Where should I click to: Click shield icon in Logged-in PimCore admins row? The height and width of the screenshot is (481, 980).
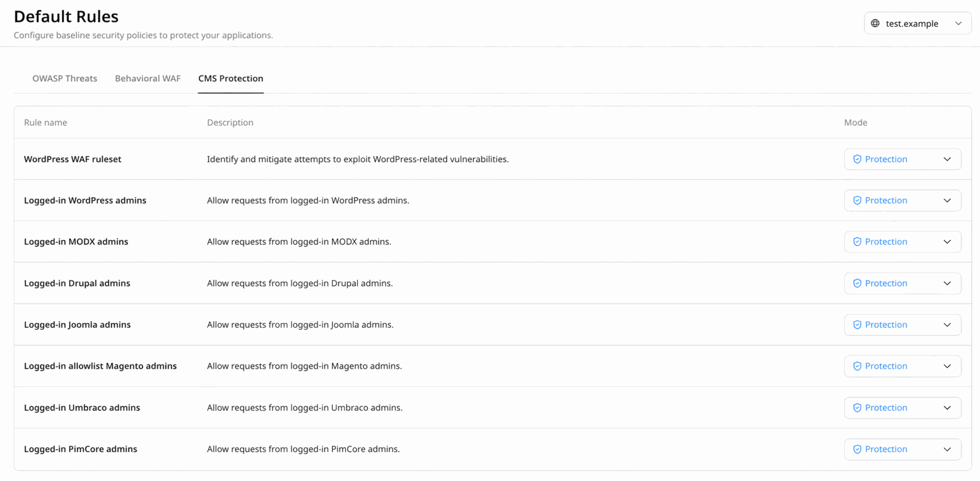coord(857,449)
